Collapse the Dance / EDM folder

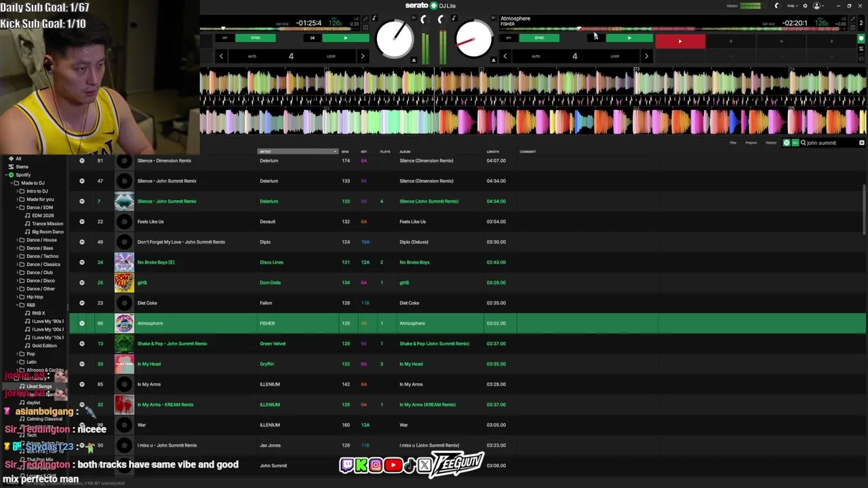[x=16, y=207]
